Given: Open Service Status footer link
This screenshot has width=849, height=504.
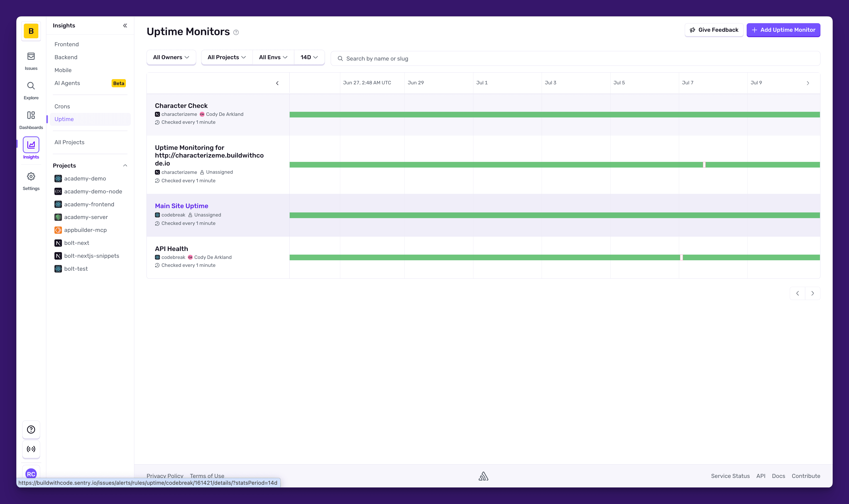Looking at the screenshot, I should pyautogui.click(x=730, y=476).
